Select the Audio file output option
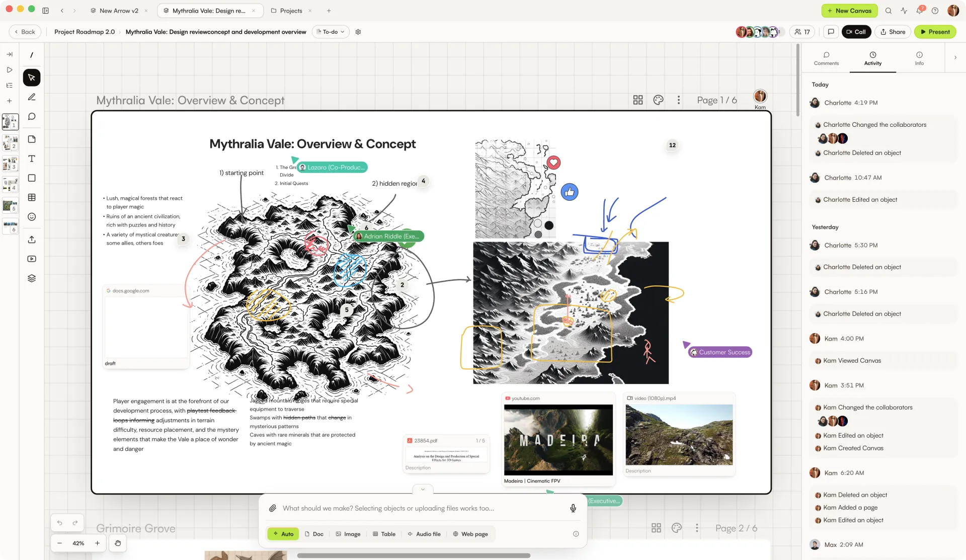 tap(424, 534)
